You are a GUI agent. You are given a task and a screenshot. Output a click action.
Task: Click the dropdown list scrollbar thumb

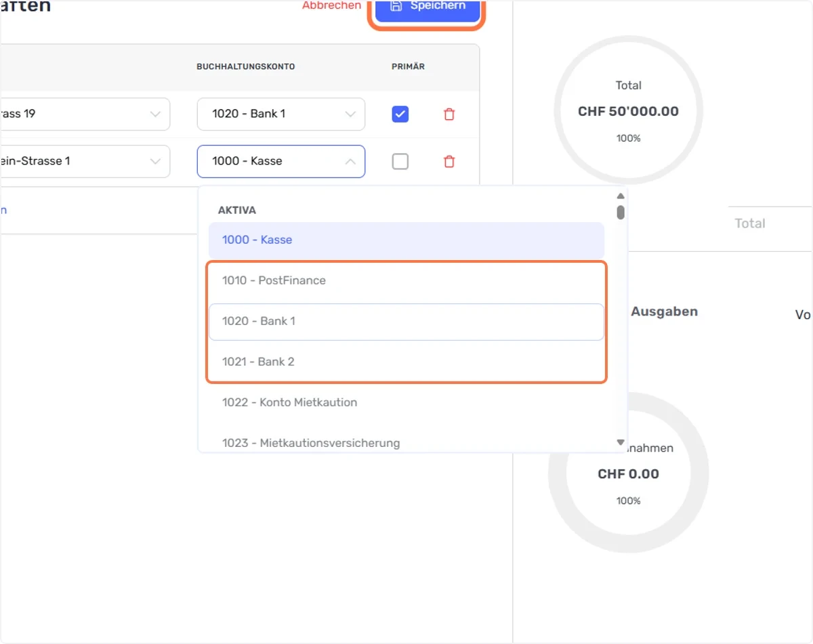pyautogui.click(x=621, y=213)
